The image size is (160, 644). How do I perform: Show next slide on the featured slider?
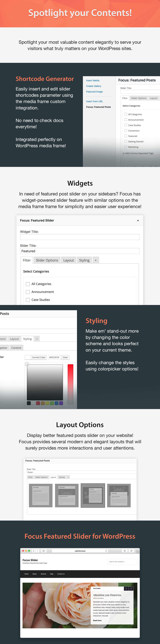tap(131, 589)
